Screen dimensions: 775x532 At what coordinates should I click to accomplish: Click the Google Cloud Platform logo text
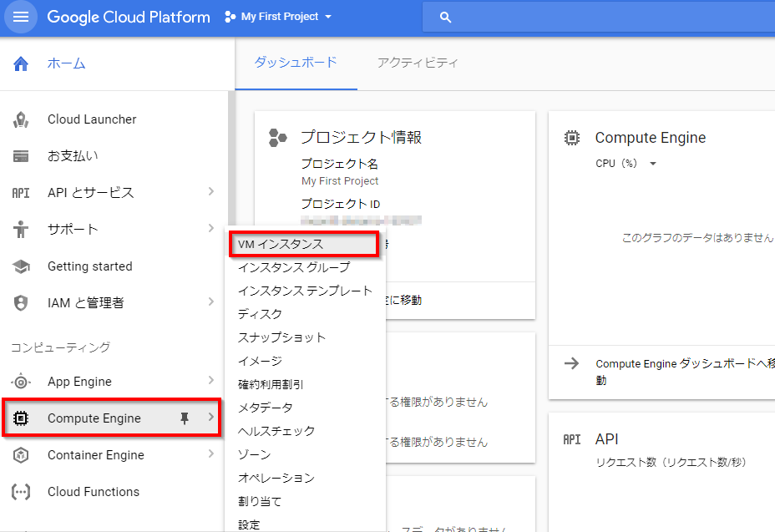[x=129, y=17]
